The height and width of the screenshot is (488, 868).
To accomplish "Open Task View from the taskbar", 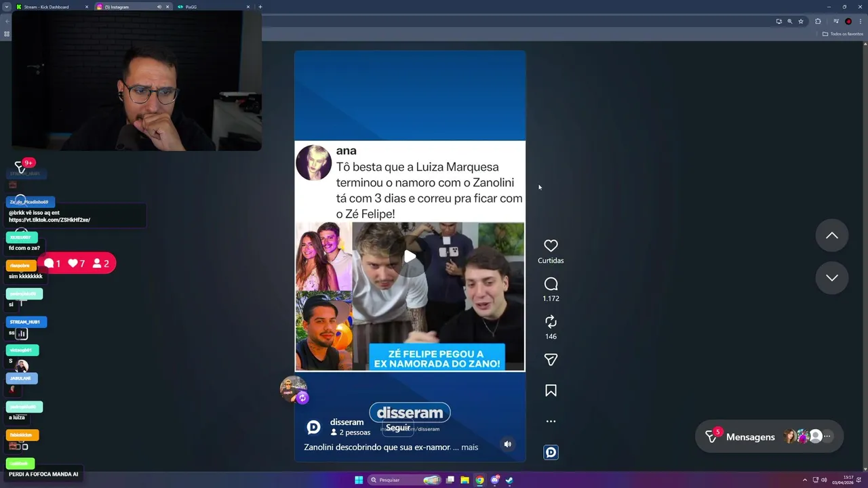I will (450, 480).
